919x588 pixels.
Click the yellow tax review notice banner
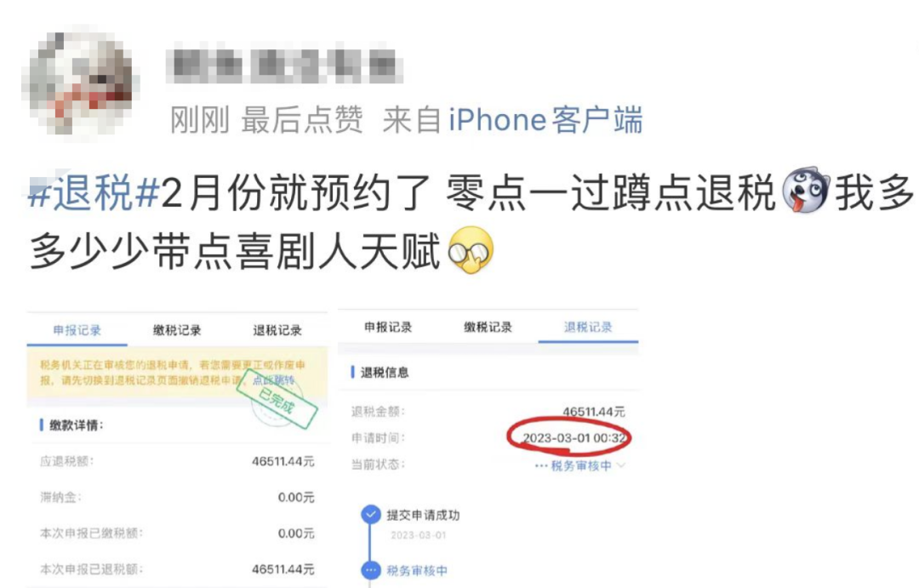[177, 373]
